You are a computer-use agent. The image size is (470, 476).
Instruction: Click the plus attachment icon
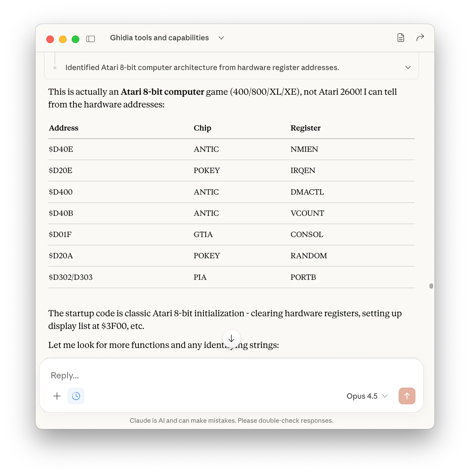click(57, 396)
